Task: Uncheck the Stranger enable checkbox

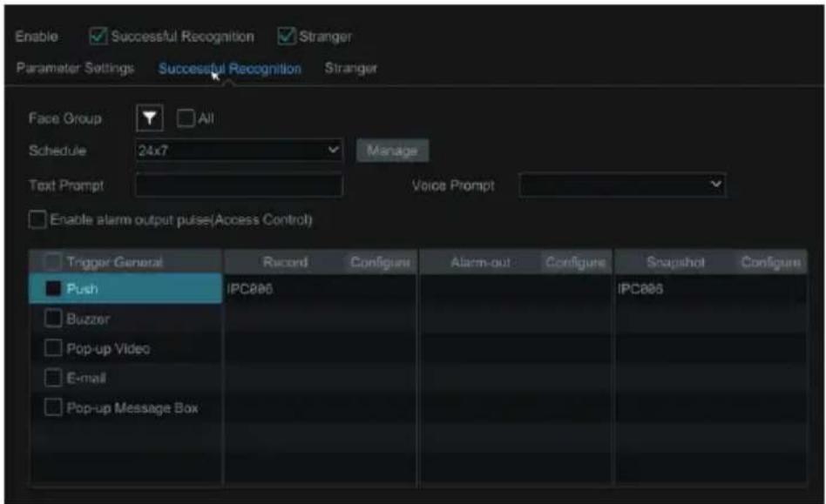Action: click(x=286, y=36)
